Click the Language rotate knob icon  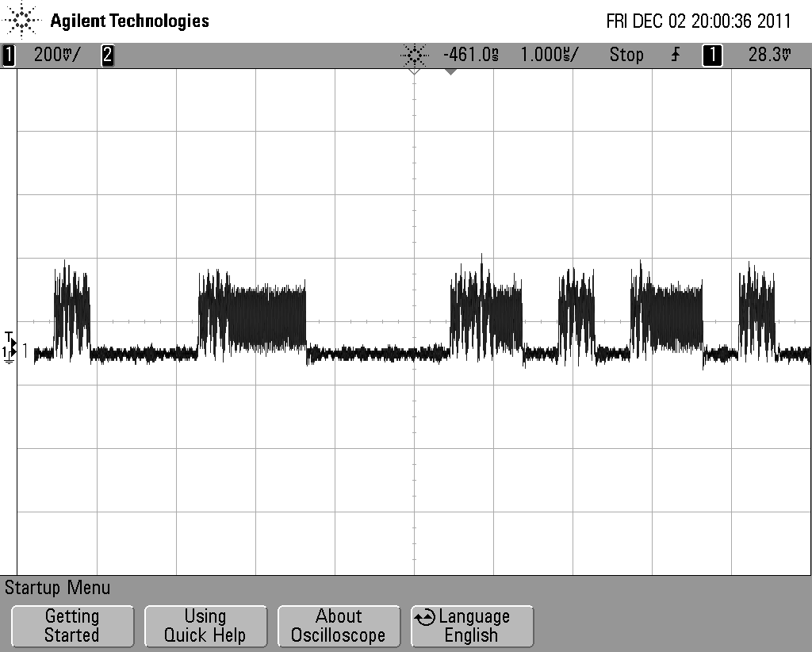[x=425, y=617]
